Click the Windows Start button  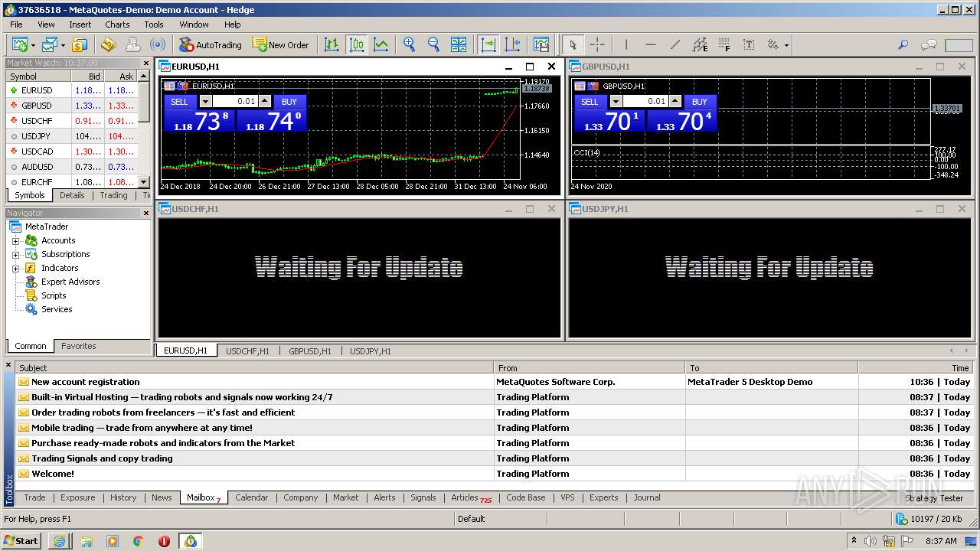(21, 540)
